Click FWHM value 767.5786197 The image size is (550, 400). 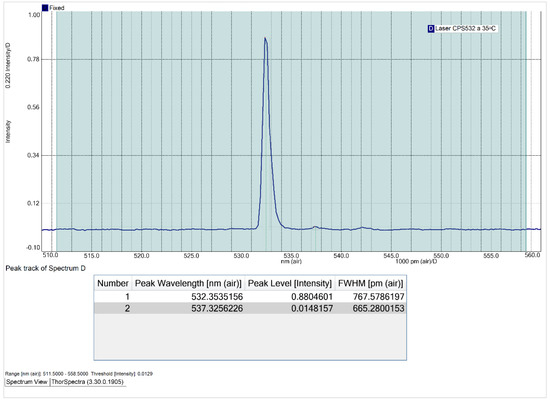379,297
